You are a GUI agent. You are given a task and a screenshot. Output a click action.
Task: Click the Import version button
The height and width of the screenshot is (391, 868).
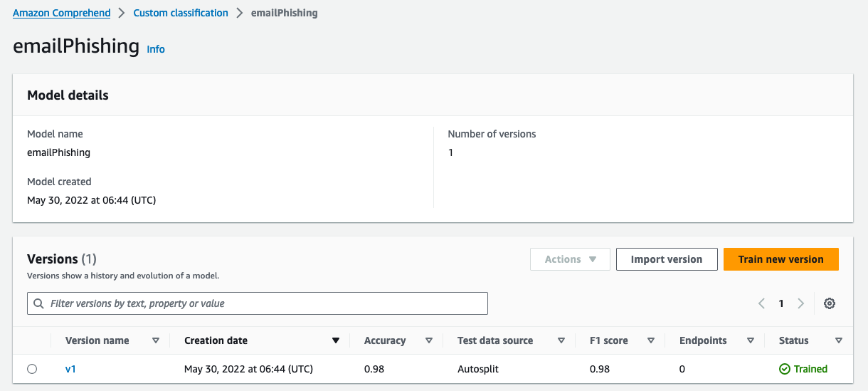666,259
